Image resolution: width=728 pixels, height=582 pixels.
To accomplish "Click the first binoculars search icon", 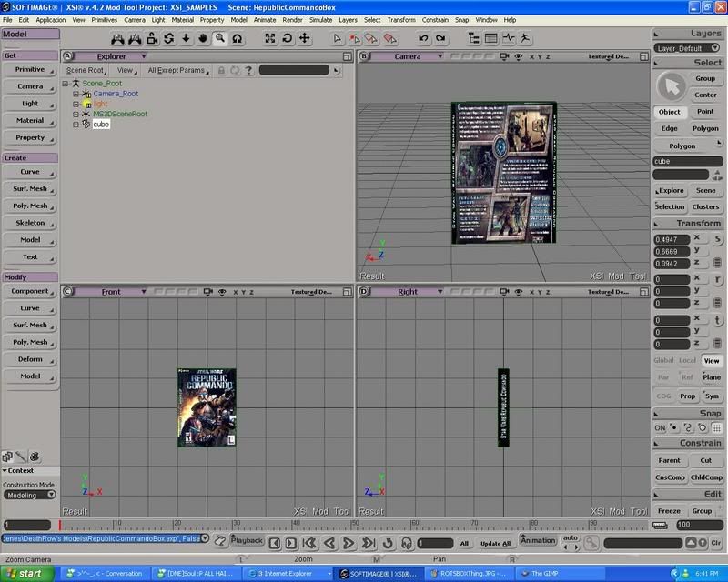I will [118, 38].
